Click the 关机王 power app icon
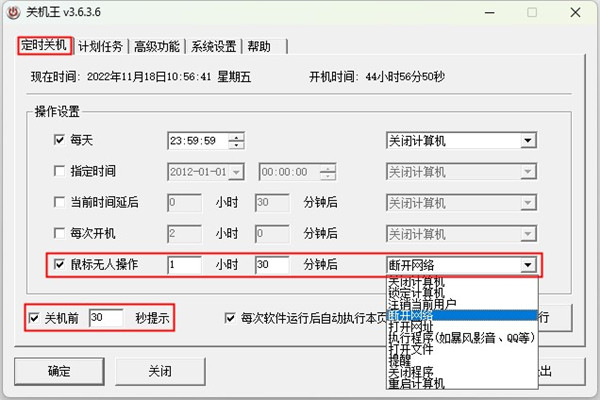The width and height of the screenshot is (600, 400). click(13, 12)
